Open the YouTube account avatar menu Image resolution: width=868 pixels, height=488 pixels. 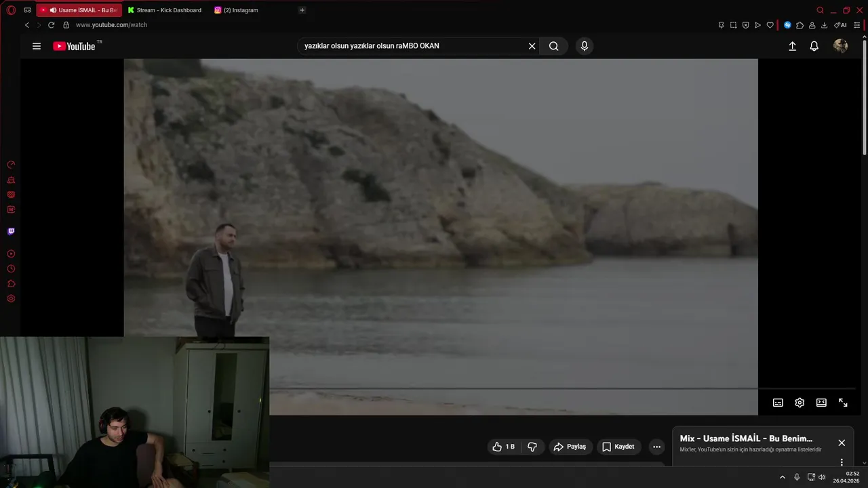point(840,46)
